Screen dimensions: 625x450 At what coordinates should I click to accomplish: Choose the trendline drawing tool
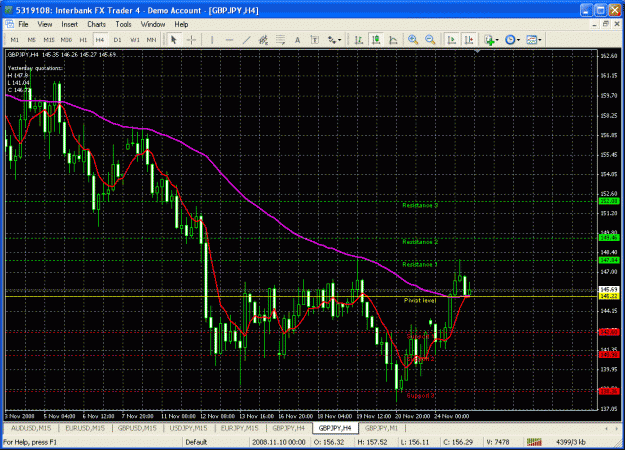[246, 40]
